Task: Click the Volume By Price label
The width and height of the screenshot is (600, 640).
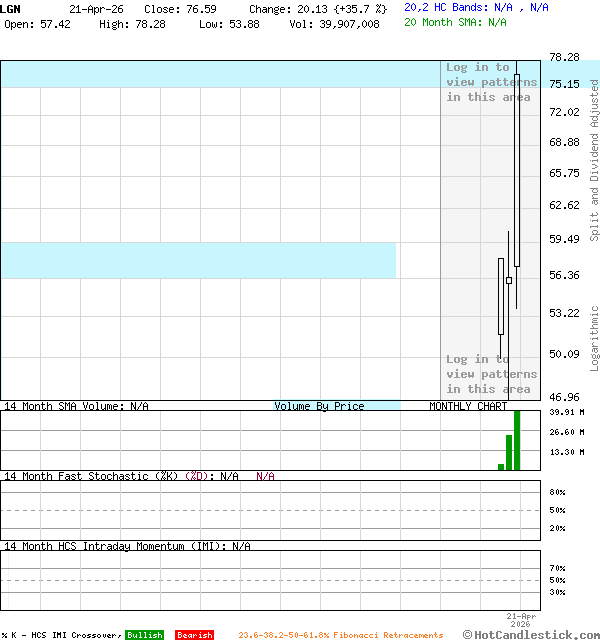Action: (x=319, y=406)
